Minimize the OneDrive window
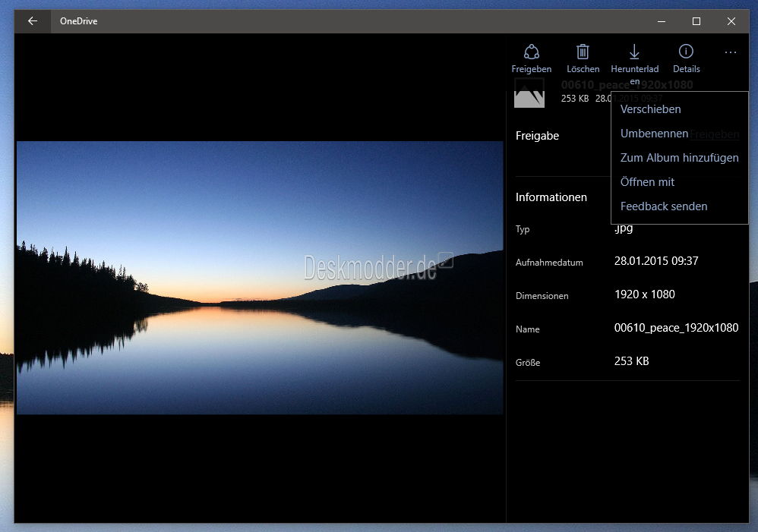Viewport: 758px width, 532px height. [x=662, y=21]
